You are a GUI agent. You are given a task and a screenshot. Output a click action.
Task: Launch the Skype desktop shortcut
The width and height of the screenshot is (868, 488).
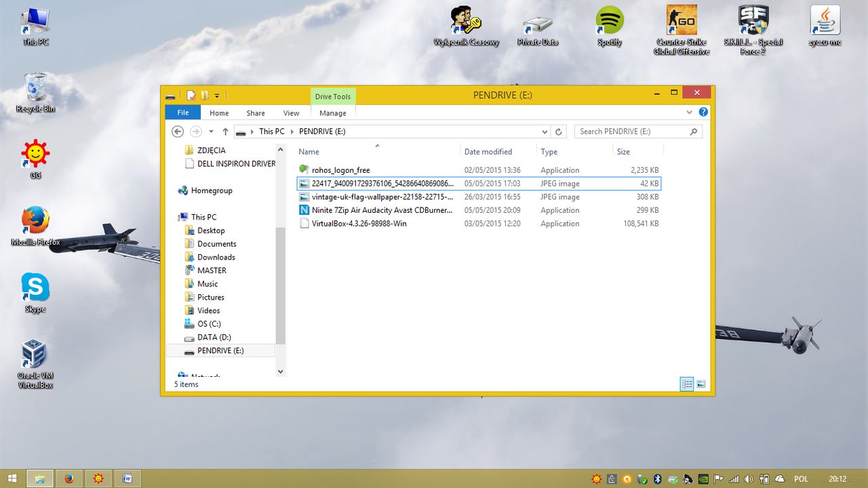35,293
